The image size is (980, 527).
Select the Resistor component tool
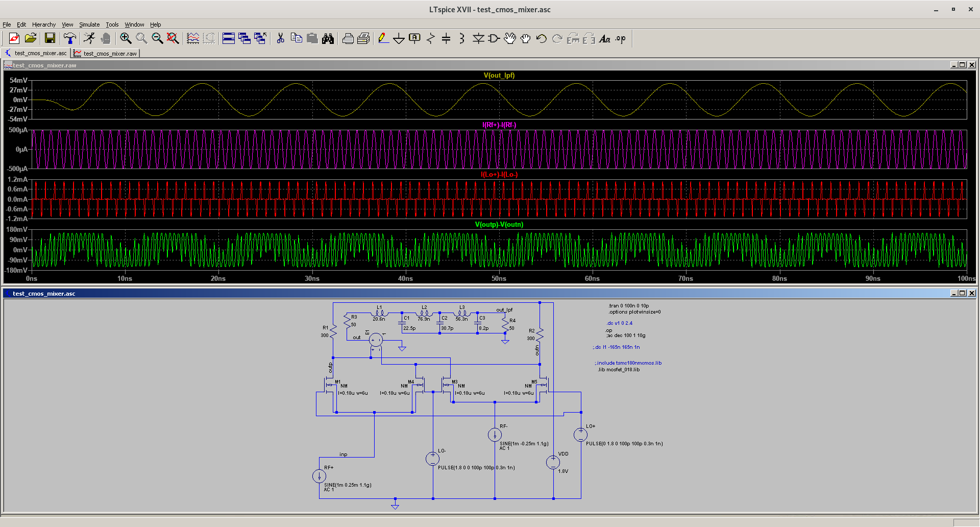tap(430, 39)
